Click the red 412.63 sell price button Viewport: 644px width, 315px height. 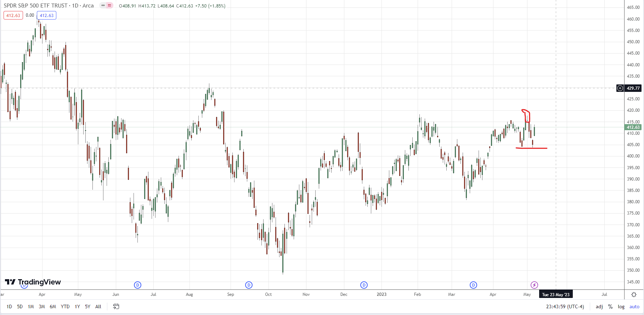coord(13,15)
